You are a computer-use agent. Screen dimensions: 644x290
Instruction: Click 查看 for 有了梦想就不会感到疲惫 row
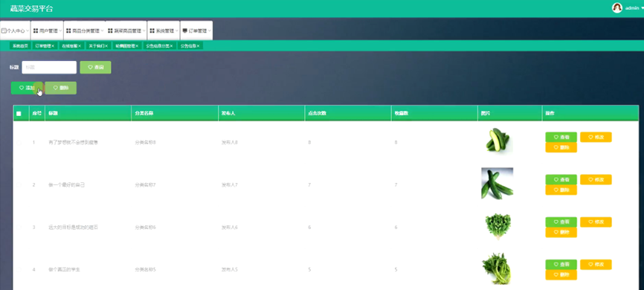tap(561, 138)
